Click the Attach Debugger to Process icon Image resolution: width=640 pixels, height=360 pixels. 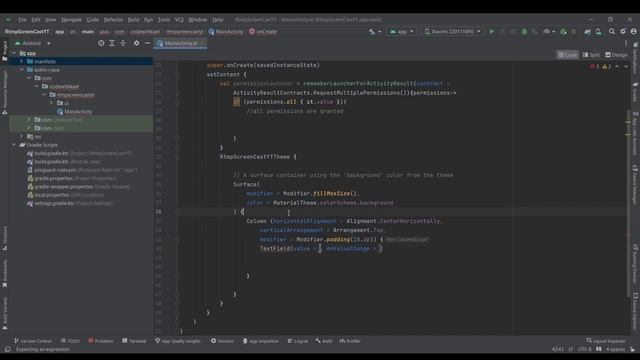(x=564, y=31)
